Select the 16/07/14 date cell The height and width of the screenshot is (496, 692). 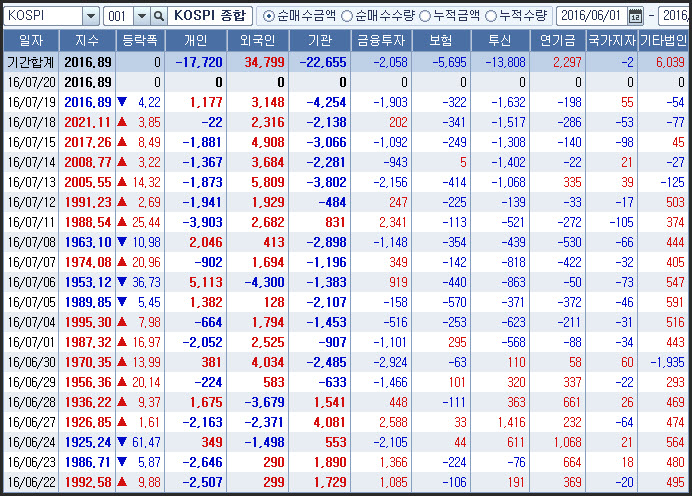(31, 162)
